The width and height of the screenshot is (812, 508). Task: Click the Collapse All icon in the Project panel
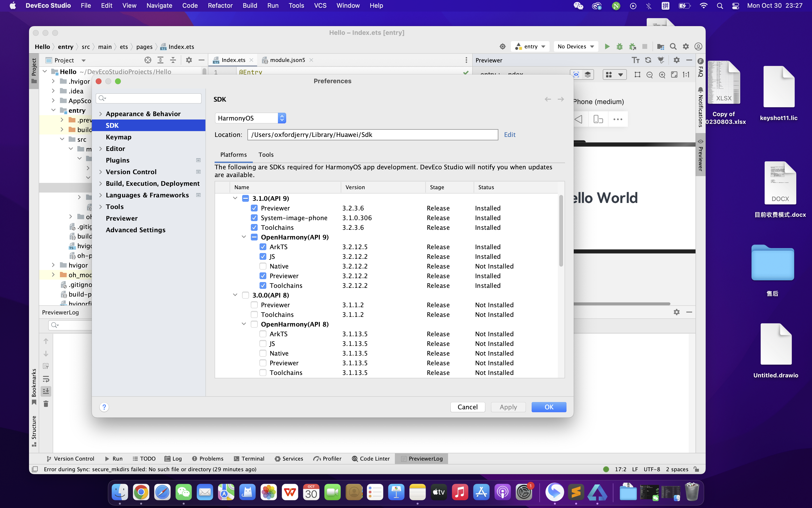[x=173, y=60]
